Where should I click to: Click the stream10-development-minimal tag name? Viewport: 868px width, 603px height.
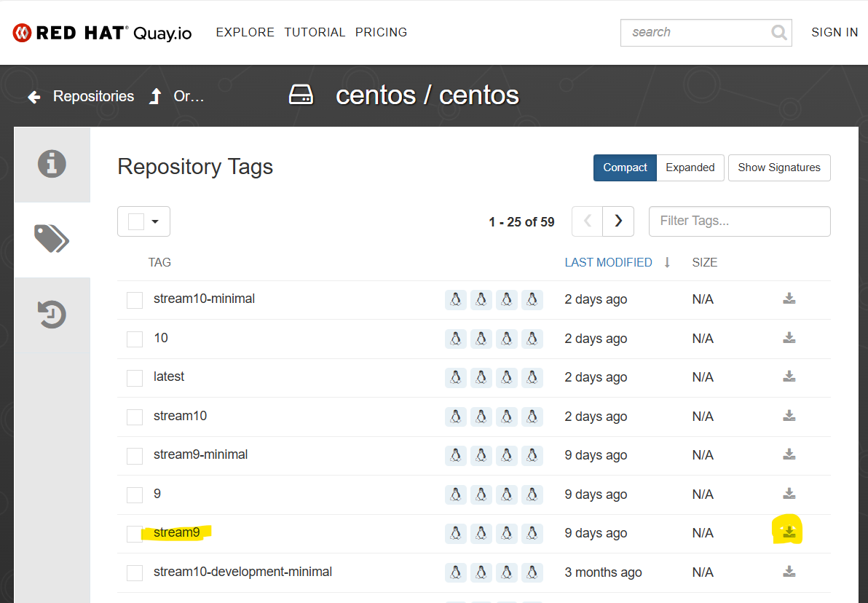pos(243,572)
